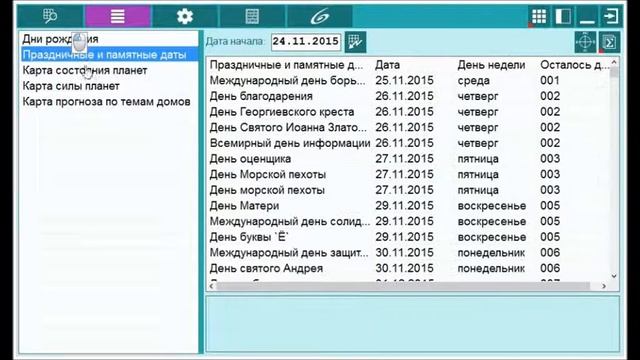Select 'Карта прогноза по темам домов'
This screenshot has width=640, height=360.
click(109, 102)
